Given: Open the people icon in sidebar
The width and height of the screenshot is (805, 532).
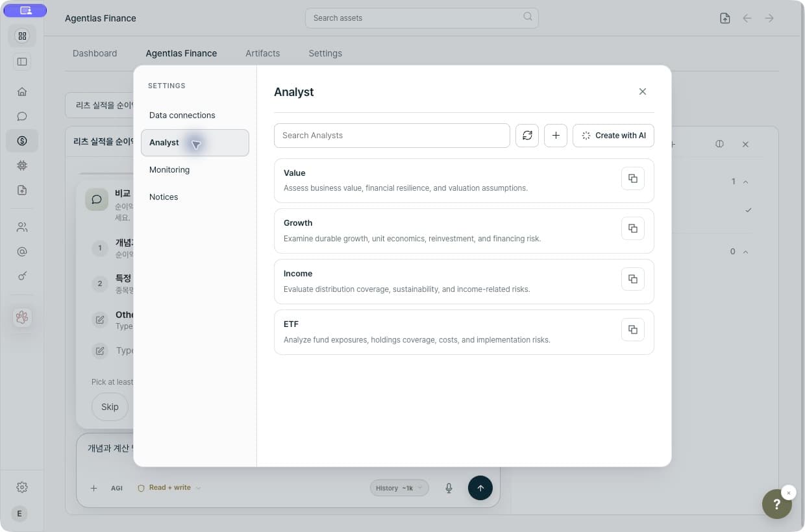Looking at the screenshot, I should point(22,227).
